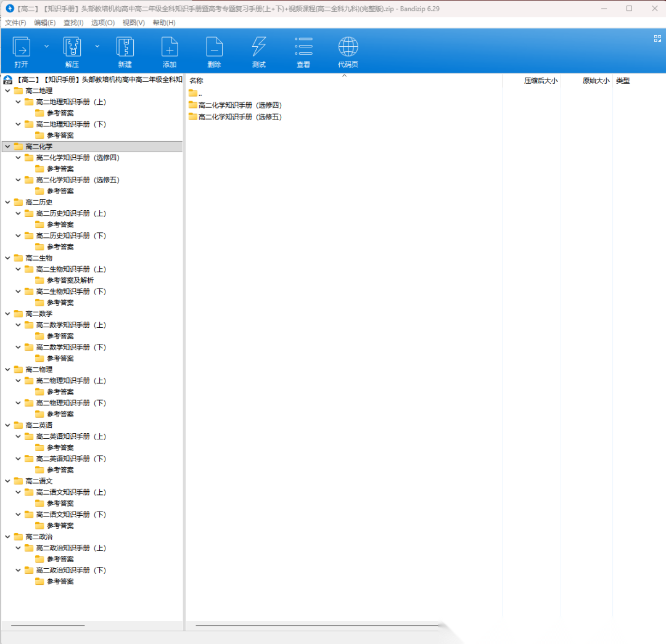Viewport: 666px width, 644px height.
Task: Open the 选项(O) menu
Action: click(102, 23)
